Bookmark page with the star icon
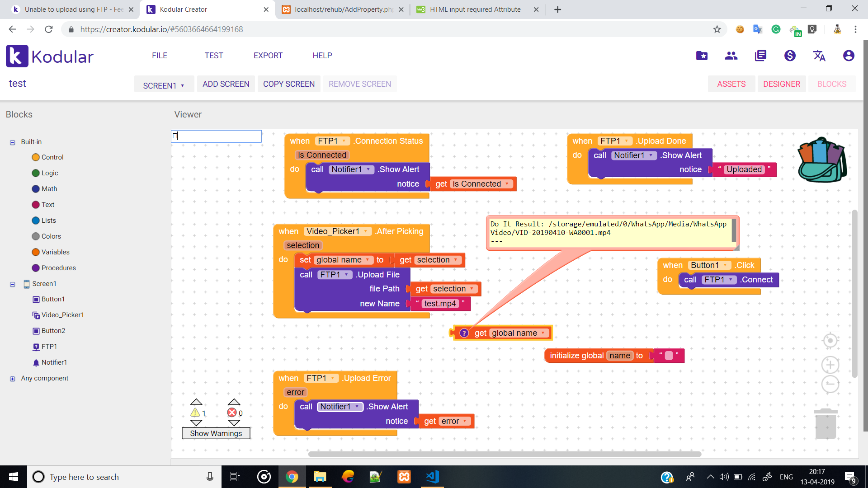Viewport: 868px width, 488px height. click(x=717, y=29)
